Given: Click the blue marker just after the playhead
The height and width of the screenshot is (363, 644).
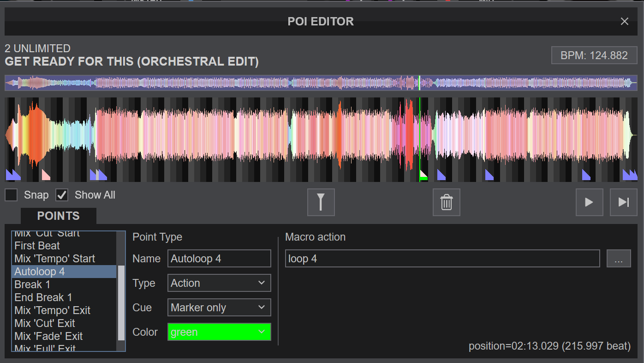Looking at the screenshot, I should [441, 175].
